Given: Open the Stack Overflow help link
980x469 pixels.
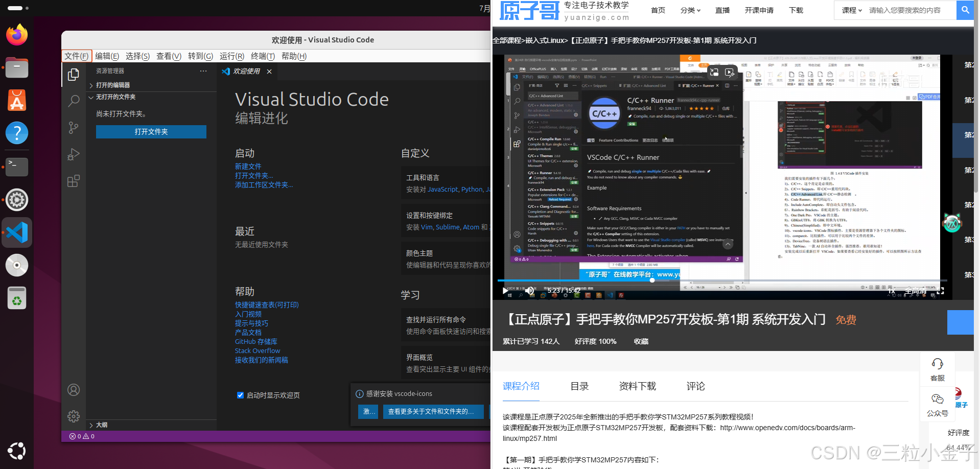Looking at the screenshot, I should [x=258, y=351].
